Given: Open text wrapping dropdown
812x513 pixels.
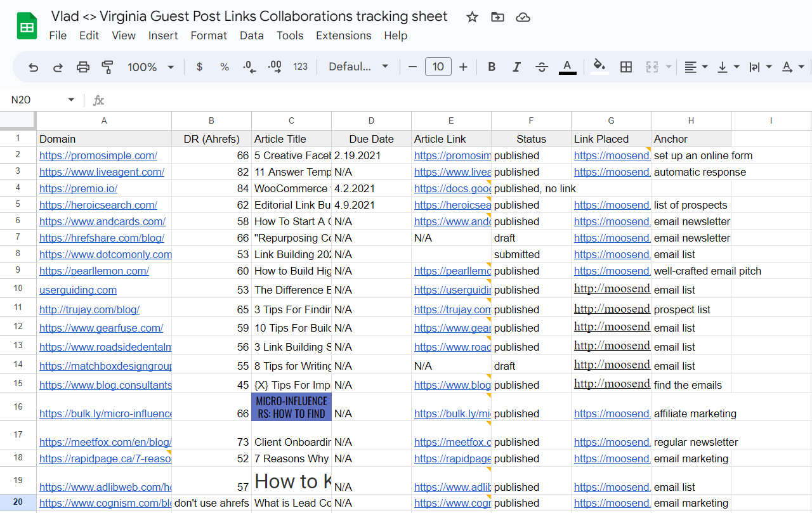Looking at the screenshot, I should (x=760, y=67).
